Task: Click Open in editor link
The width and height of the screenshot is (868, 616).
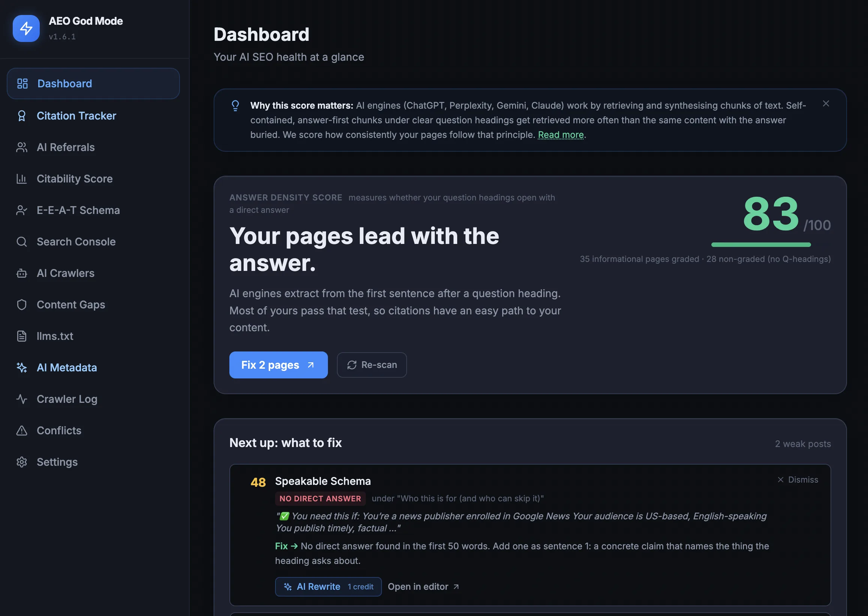Action: pos(424,587)
